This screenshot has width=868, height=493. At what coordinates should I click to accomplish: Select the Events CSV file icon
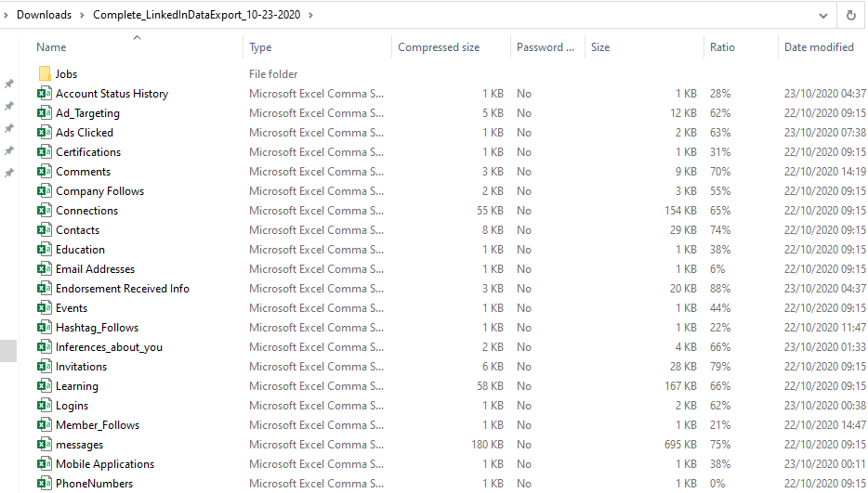tap(45, 307)
